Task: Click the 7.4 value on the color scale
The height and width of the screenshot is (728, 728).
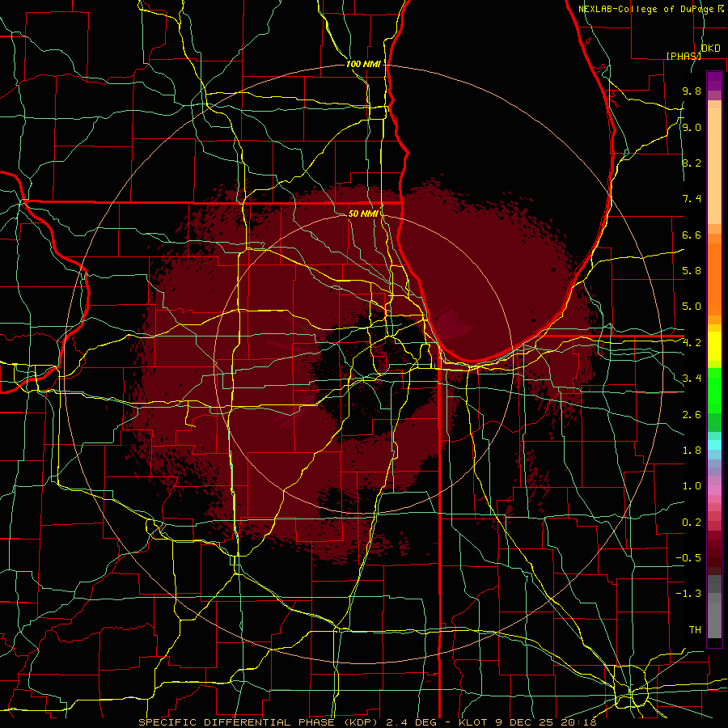Action: click(692, 199)
